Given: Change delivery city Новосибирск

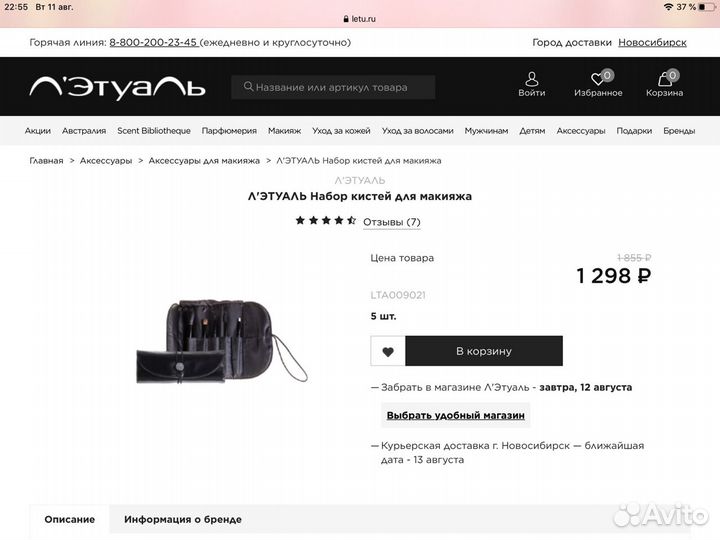Looking at the screenshot, I should coord(652,42).
